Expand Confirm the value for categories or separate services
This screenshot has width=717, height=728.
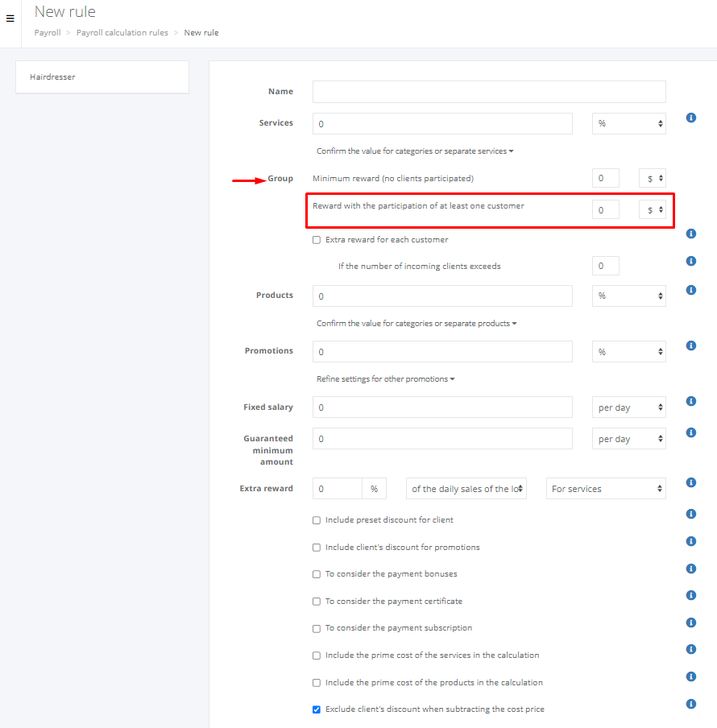click(x=415, y=151)
